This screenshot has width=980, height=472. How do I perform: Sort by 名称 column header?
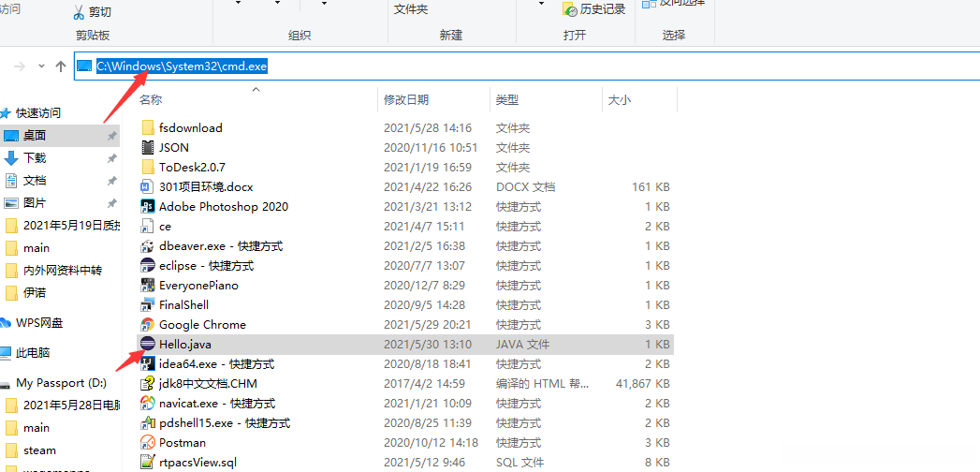[151, 99]
